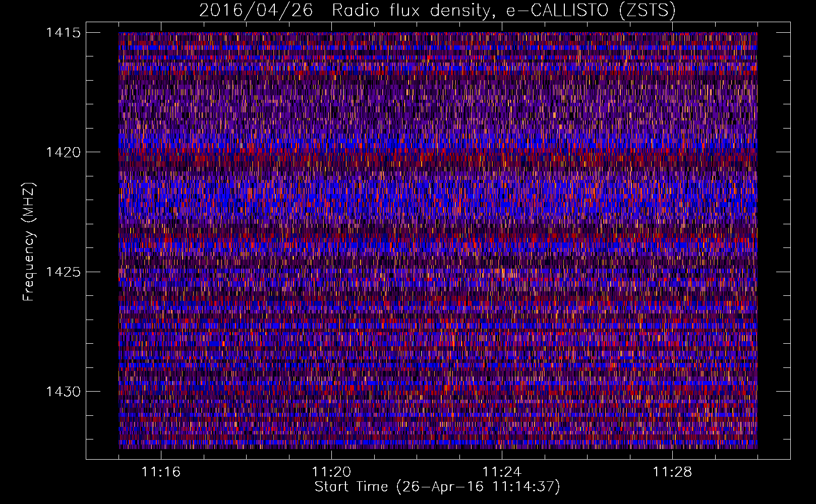
Task: Click the 'Frequency (MHZ)' axis title
Action: (x=29, y=242)
